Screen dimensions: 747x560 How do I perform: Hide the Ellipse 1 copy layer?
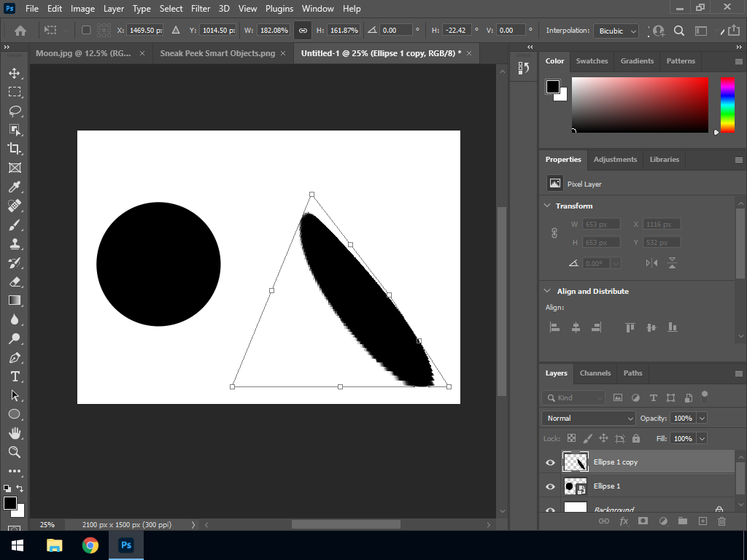coord(550,462)
